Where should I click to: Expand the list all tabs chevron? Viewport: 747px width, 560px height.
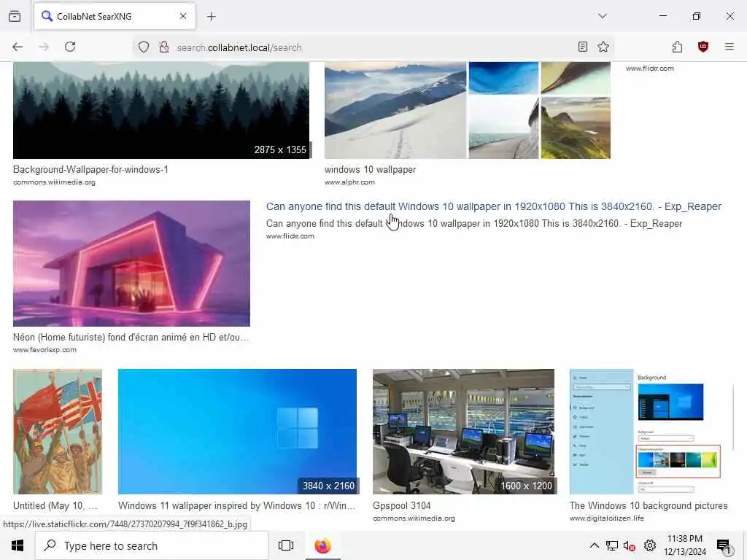(603, 16)
